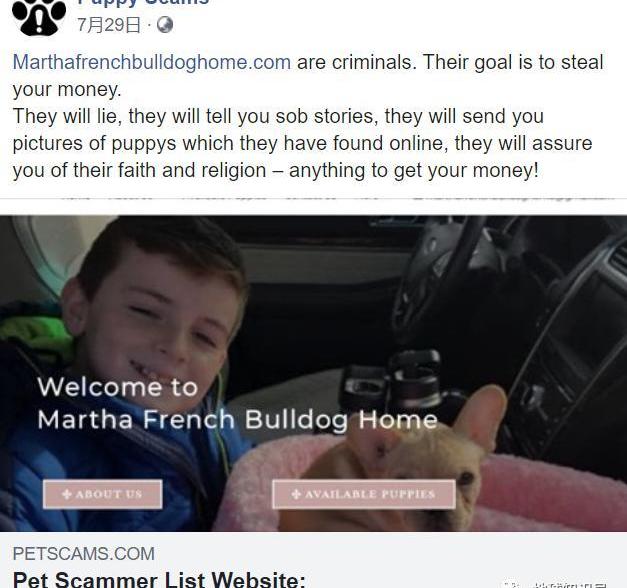Click the Welcome to Martha French Bulldog Home heading
Viewport: 627px width, 588px height.
pyautogui.click(x=238, y=404)
